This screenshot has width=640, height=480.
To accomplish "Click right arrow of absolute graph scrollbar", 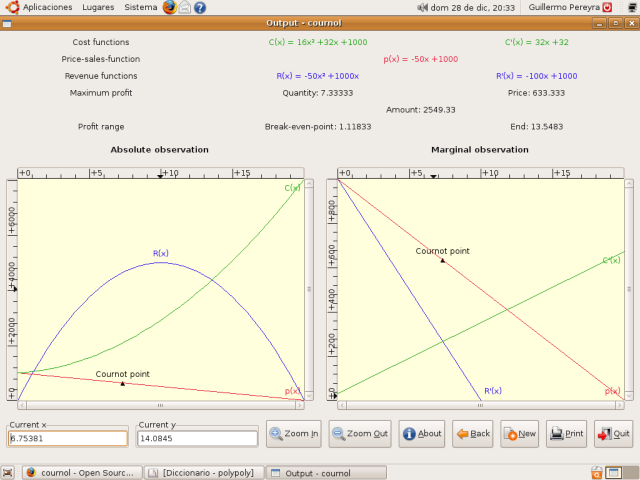I will click(x=300, y=405).
